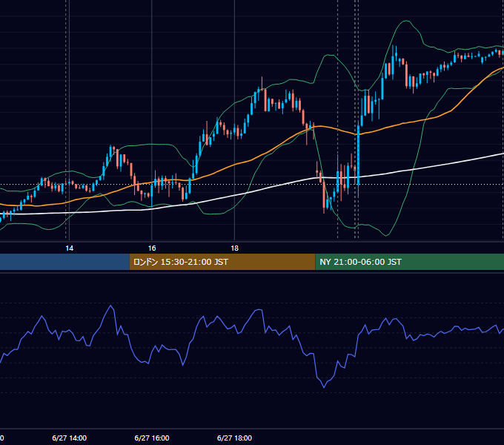Click the 16 hour label on time axis
Screen dimensions: 504x445
152,248
